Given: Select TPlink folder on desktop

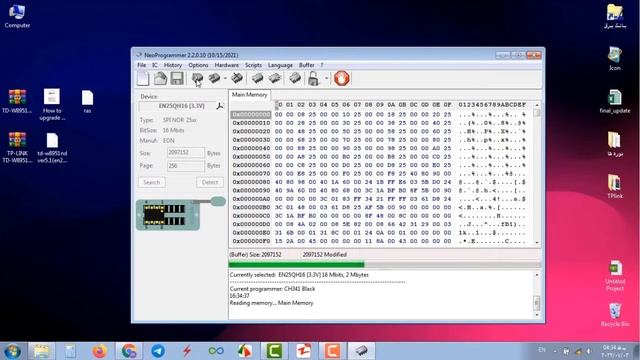Looking at the screenshot, I should click(615, 186).
